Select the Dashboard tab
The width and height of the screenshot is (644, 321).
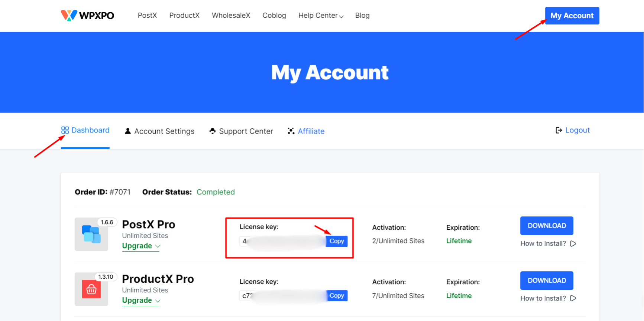coord(85,130)
